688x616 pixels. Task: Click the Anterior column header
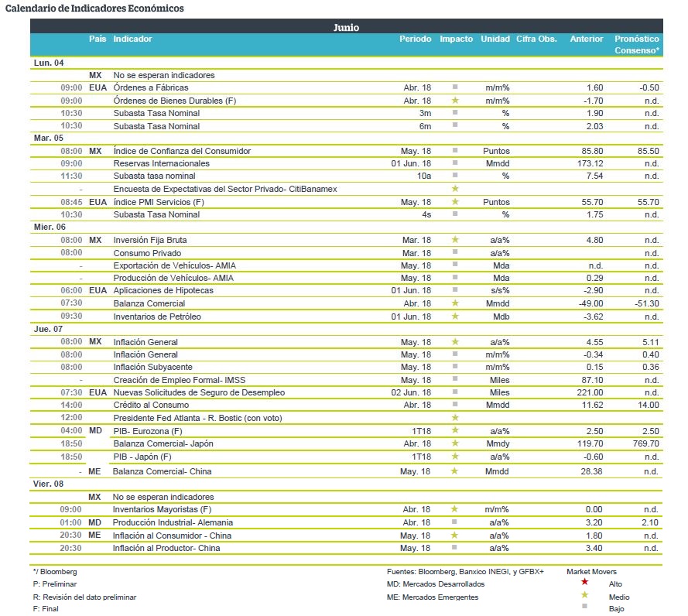tap(587, 39)
